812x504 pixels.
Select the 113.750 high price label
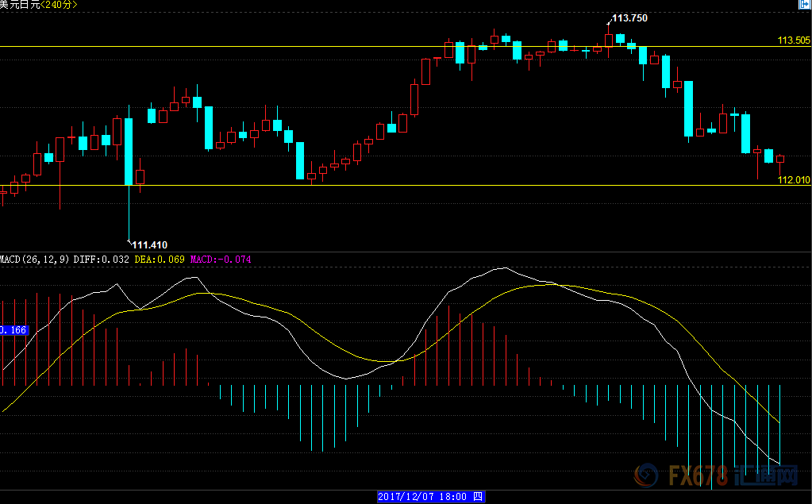[x=629, y=18]
